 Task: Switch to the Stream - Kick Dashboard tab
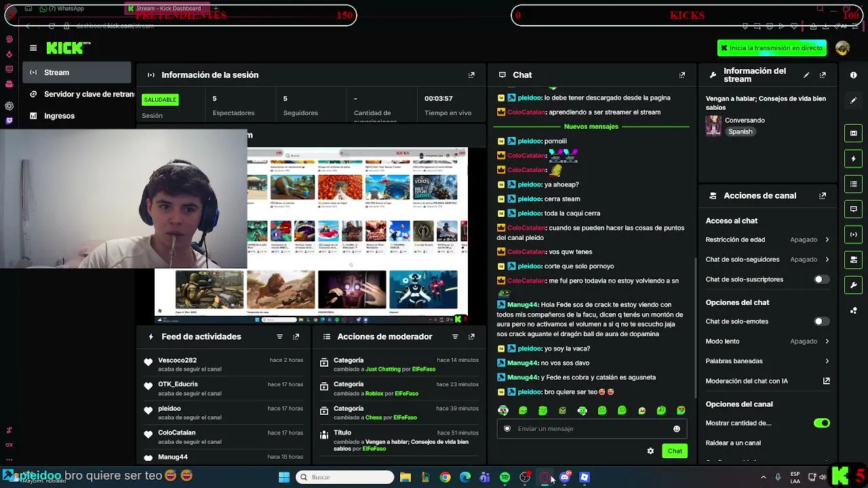[168, 9]
